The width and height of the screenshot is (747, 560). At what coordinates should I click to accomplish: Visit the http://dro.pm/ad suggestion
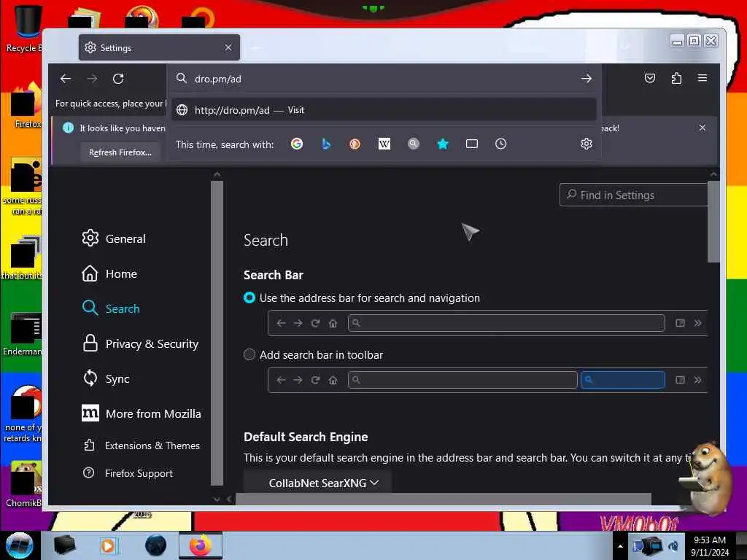384,110
